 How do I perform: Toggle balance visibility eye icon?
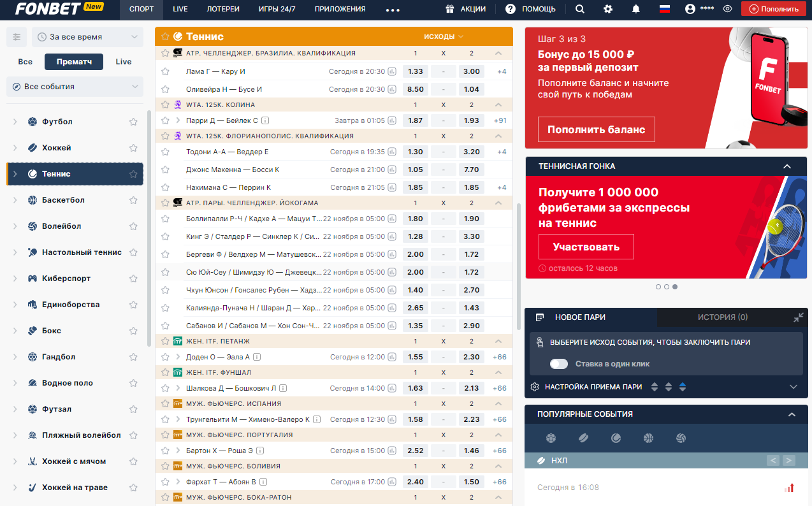pos(727,9)
